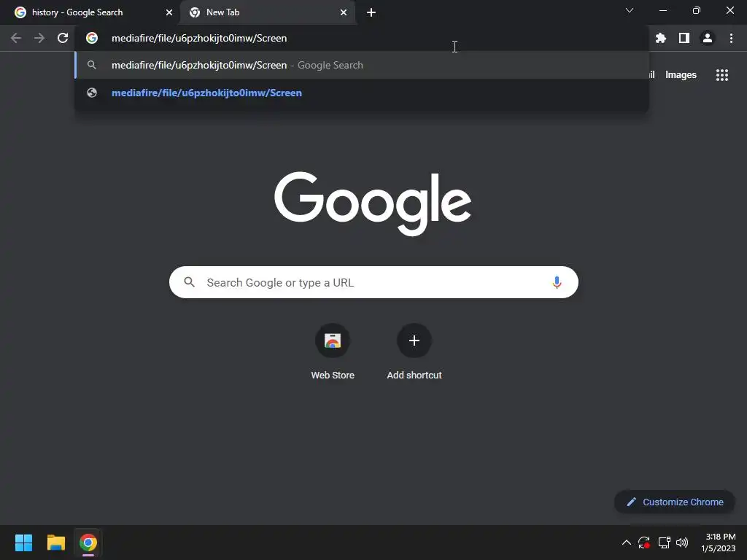Screen dimensions: 747x560
Task: Open the volume tray icon
Action: click(682, 542)
